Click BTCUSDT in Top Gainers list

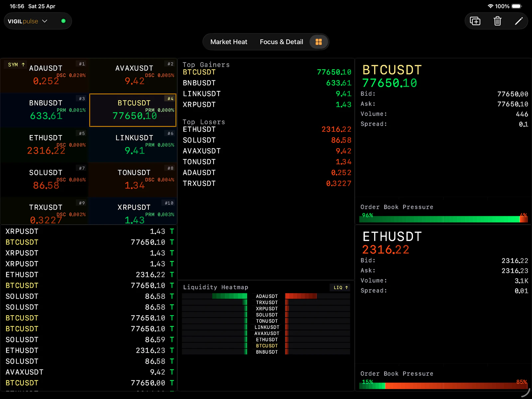[x=267, y=72]
